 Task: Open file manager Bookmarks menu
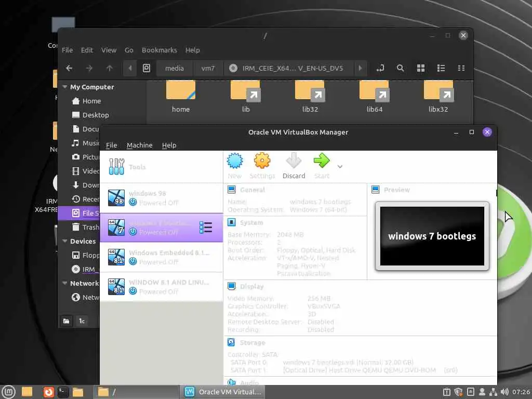(159, 50)
